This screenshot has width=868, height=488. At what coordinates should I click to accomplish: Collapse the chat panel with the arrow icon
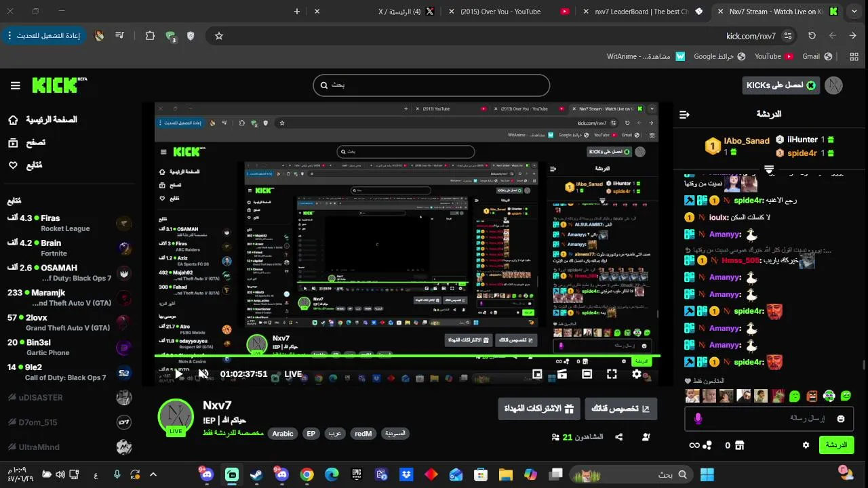(684, 115)
